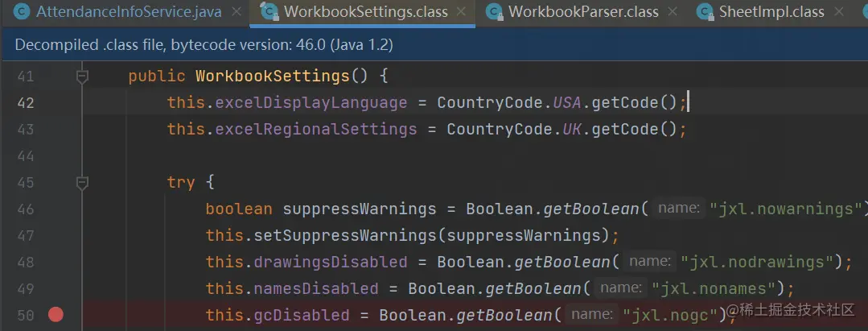This screenshot has height=331, width=868.
Task: Click the "jxl.nogc" string literal
Action: 670,315
